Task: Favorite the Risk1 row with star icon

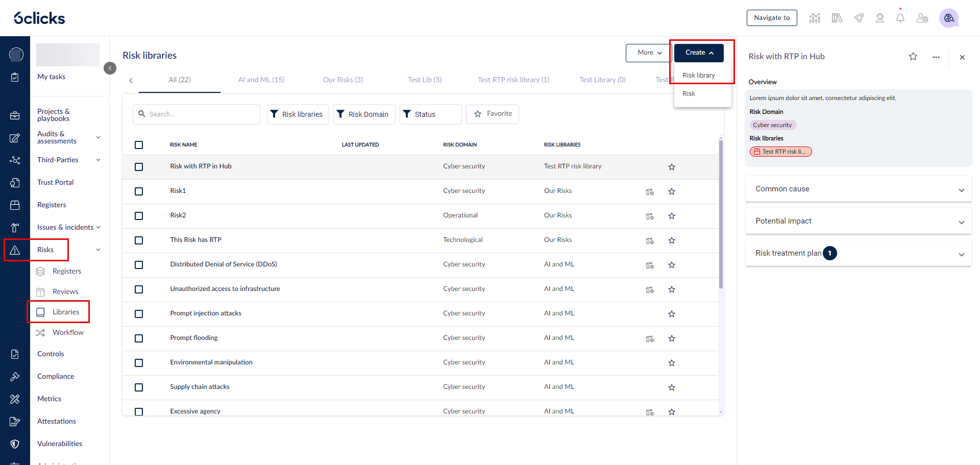Action: (671, 191)
